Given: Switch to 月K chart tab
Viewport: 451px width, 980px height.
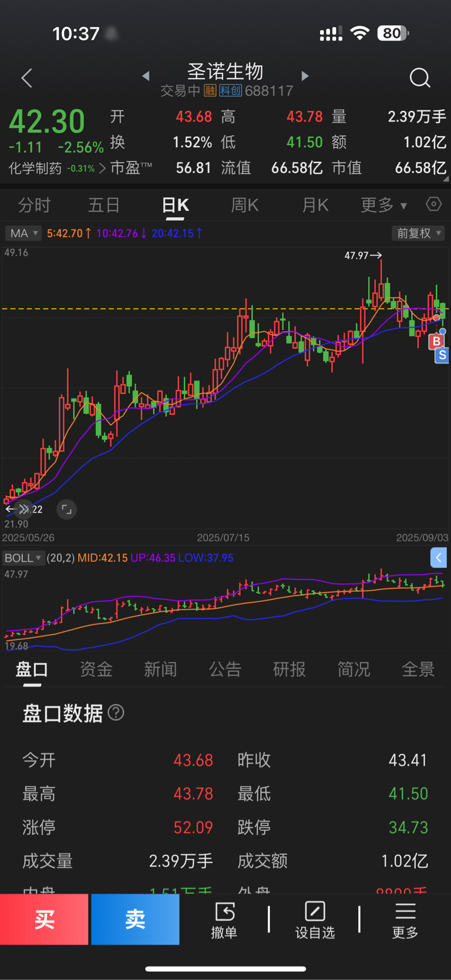Looking at the screenshot, I should coord(315,205).
